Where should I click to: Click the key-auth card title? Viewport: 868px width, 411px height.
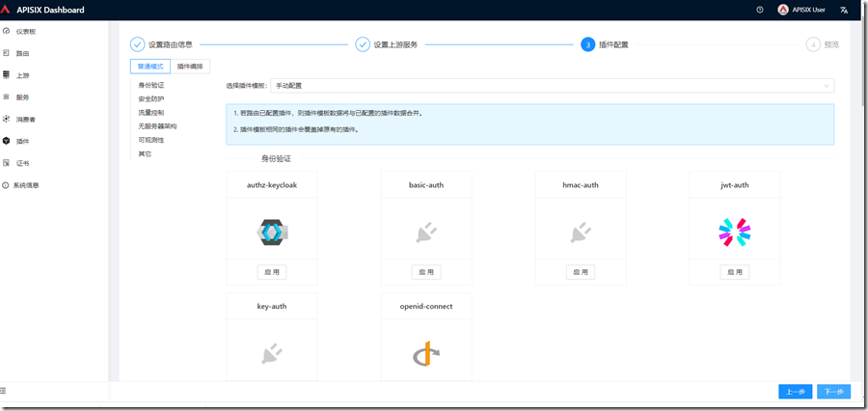pos(272,306)
